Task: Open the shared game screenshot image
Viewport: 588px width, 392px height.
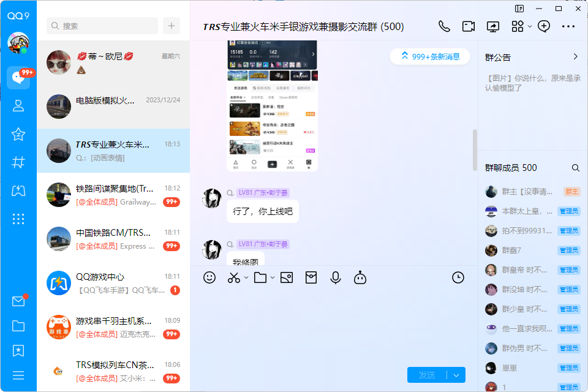Action: (272, 106)
